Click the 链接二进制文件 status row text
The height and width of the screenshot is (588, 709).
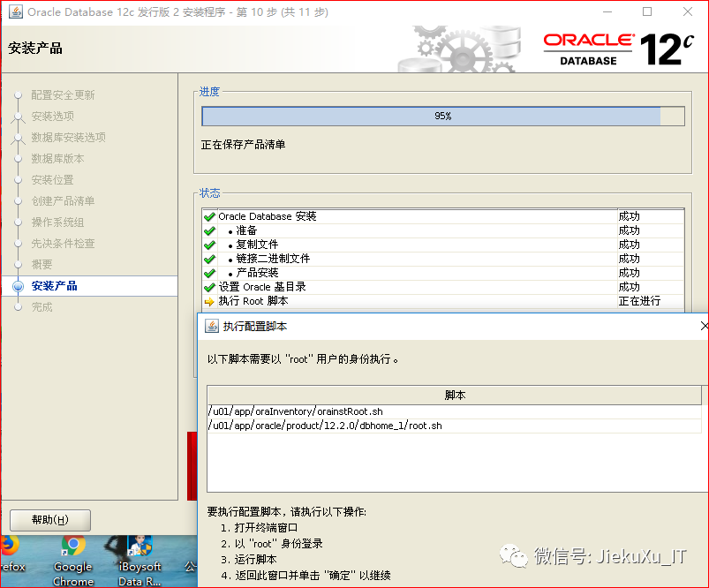[x=273, y=259]
